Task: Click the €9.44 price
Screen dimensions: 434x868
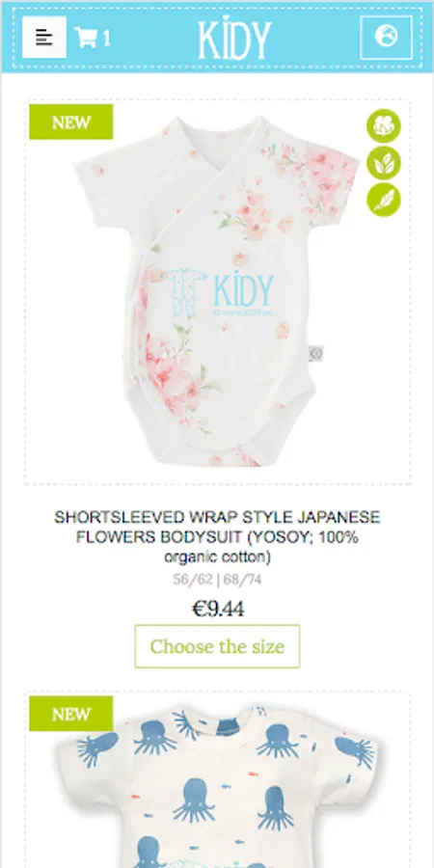Action: click(x=218, y=609)
